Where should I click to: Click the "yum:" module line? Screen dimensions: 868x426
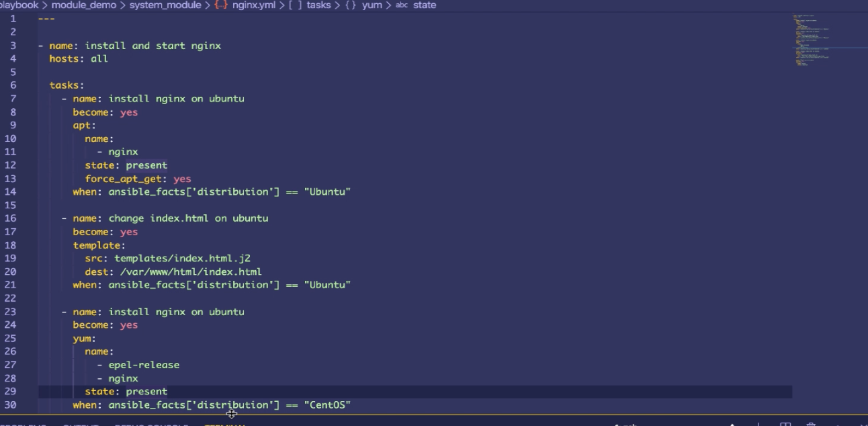(85, 338)
